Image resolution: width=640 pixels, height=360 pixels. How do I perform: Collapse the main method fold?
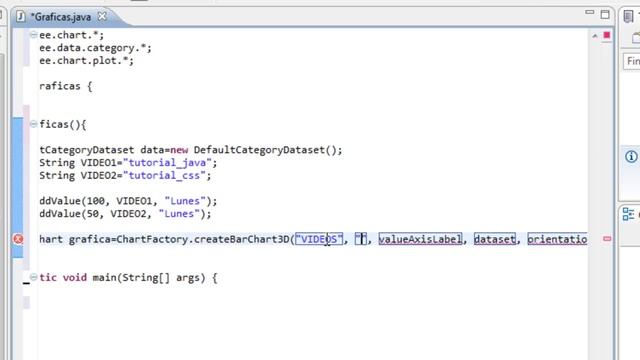click(34, 277)
